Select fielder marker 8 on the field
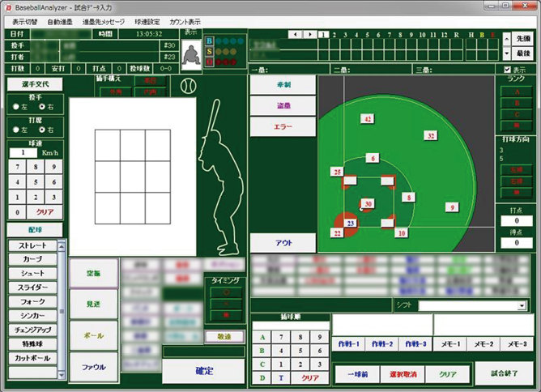 [x=408, y=198]
